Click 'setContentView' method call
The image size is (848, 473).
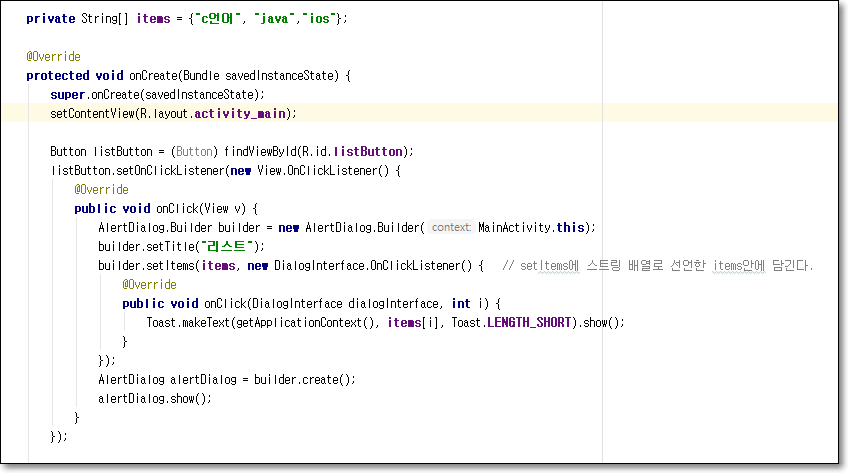click(92, 114)
